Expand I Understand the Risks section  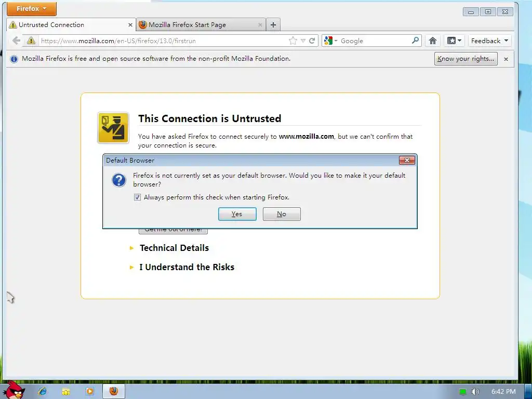click(182, 268)
